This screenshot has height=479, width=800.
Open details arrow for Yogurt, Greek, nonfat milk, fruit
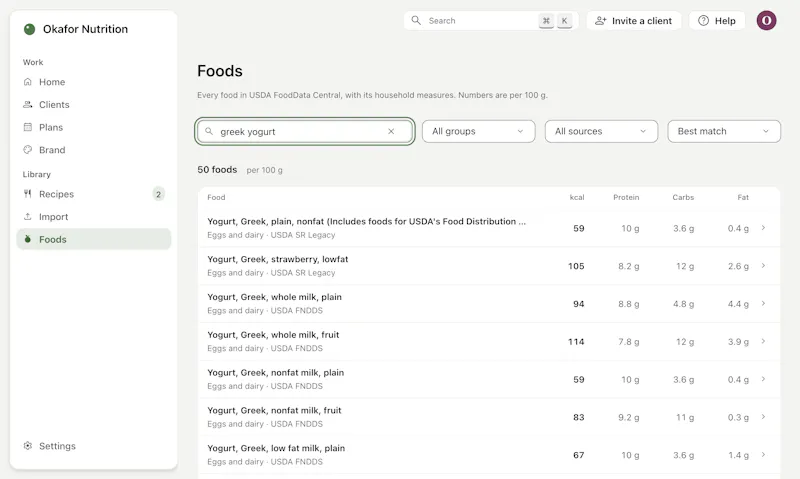click(x=763, y=417)
